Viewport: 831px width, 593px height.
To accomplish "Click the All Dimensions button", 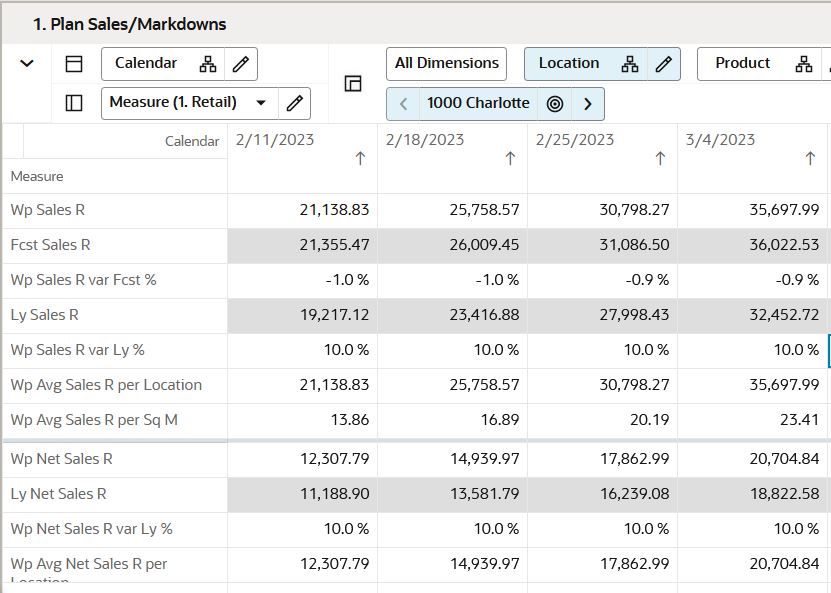I will tap(445, 63).
